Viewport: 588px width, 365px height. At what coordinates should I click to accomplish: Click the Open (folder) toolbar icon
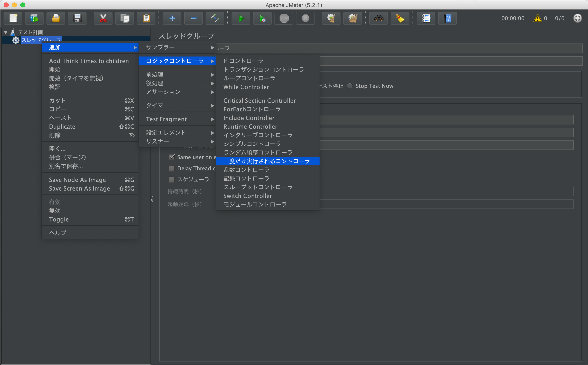tap(56, 18)
